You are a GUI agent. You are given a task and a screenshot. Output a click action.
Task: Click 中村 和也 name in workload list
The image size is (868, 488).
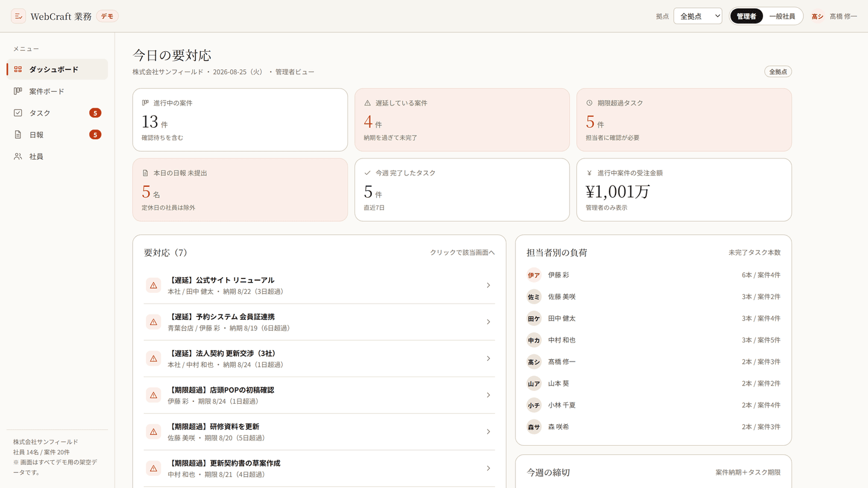pos(562,340)
